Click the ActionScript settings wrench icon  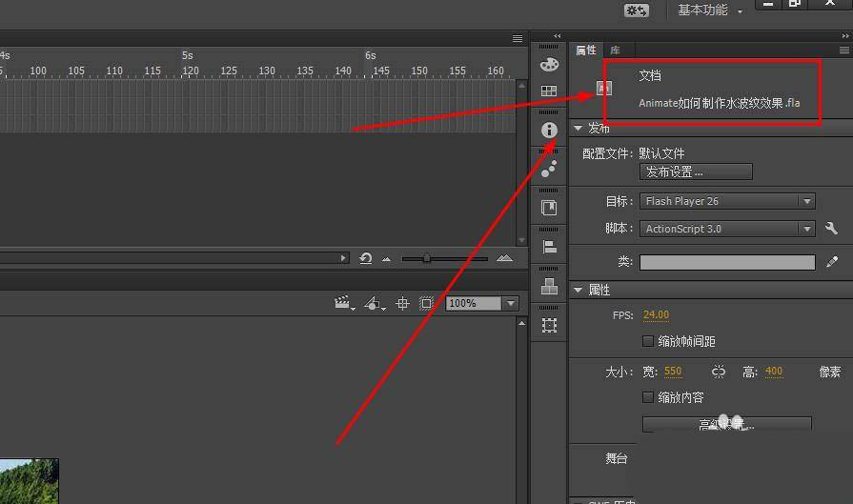click(831, 229)
